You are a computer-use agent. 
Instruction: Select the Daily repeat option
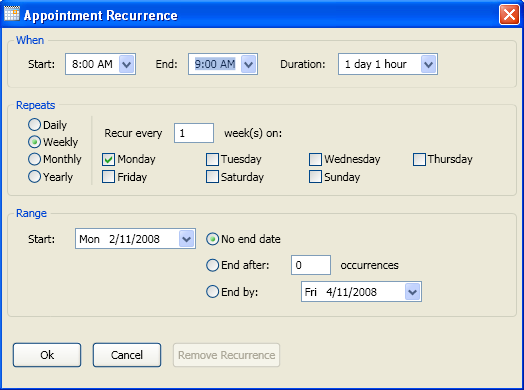(x=34, y=125)
